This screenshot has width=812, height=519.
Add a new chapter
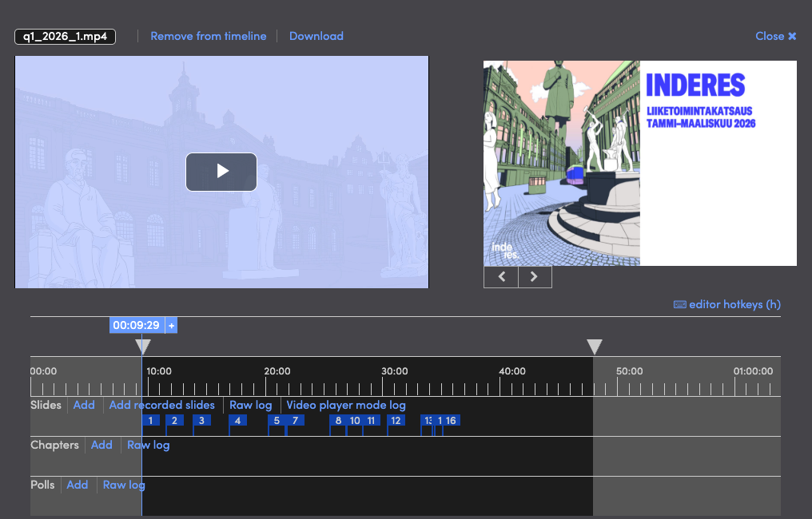[101, 445]
